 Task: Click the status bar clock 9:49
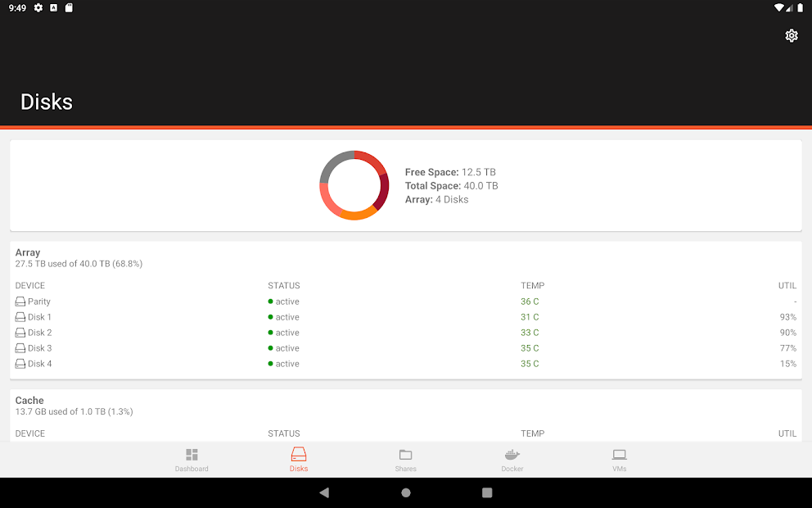pyautogui.click(x=17, y=7)
